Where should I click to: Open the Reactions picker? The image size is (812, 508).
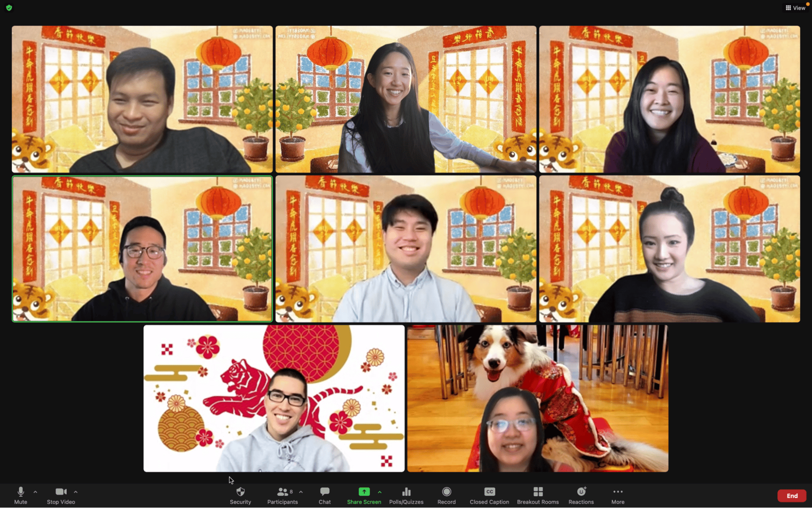click(x=581, y=495)
